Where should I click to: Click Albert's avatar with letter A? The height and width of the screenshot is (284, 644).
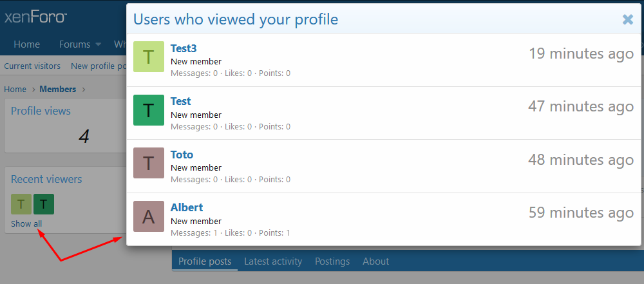[149, 216]
